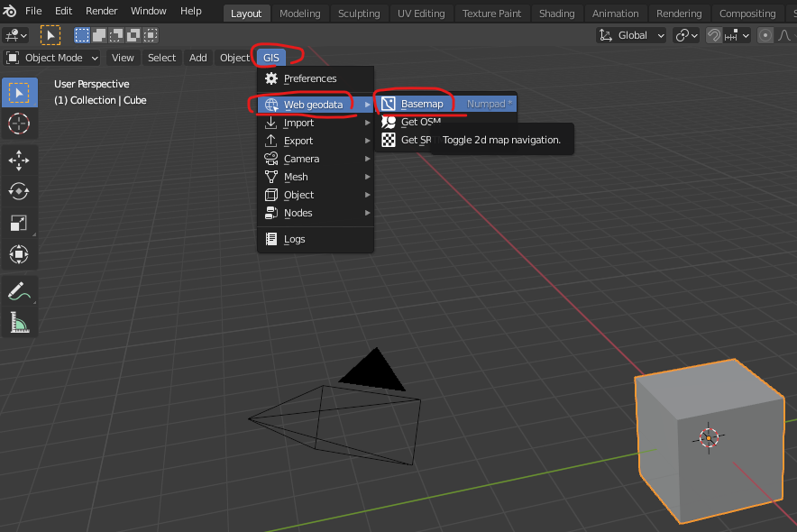This screenshot has height=532, width=797.
Task: Expand the Web geodata submenu
Action: coord(316,105)
